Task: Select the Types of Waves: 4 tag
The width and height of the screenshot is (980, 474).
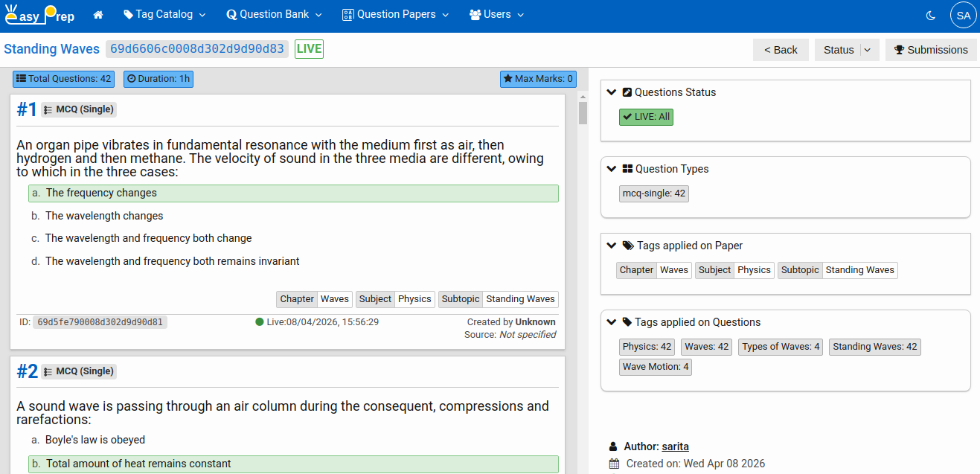Action: tap(781, 347)
